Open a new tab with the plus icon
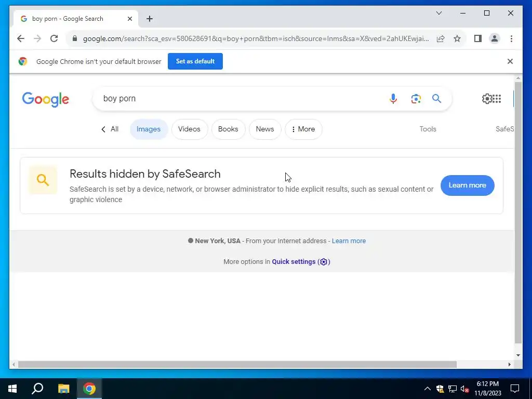Screen dimensions: 532x399 click(150, 19)
